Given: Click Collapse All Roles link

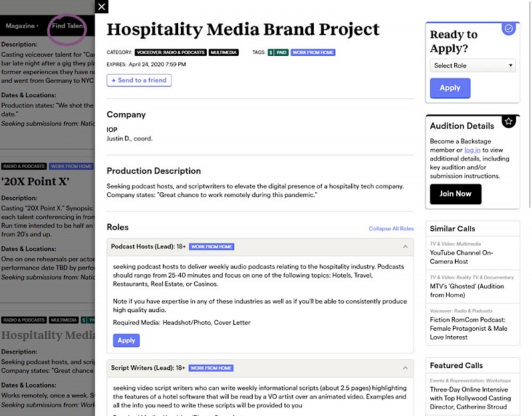Looking at the screenshot, I should pos(391,228).
